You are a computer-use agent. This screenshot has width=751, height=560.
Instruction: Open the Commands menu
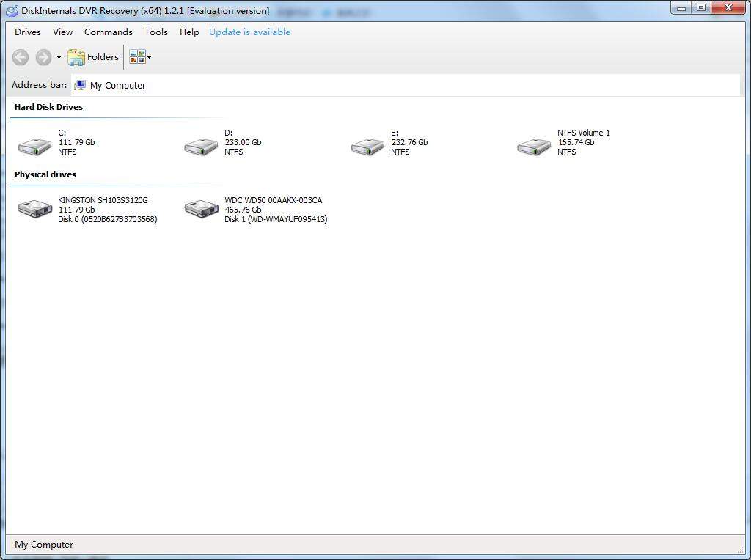click(x=108, y=32)
